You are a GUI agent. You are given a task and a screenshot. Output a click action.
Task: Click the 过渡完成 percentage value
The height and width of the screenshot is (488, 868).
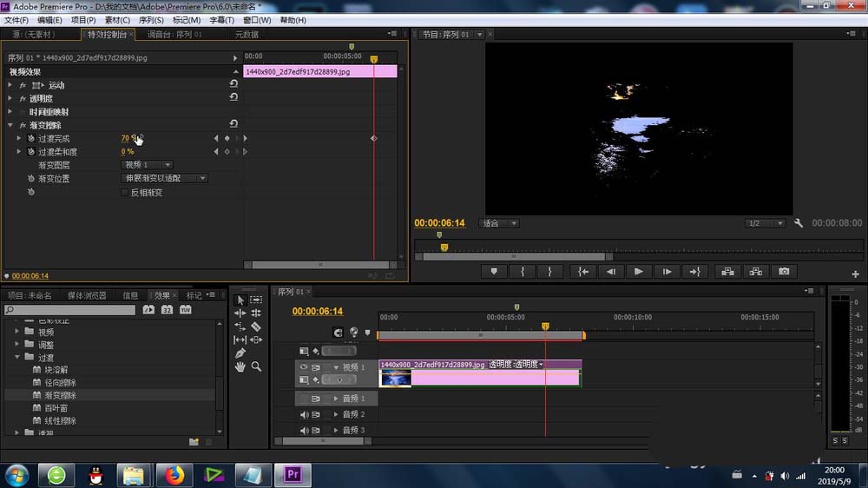click(x=128, y=138)
